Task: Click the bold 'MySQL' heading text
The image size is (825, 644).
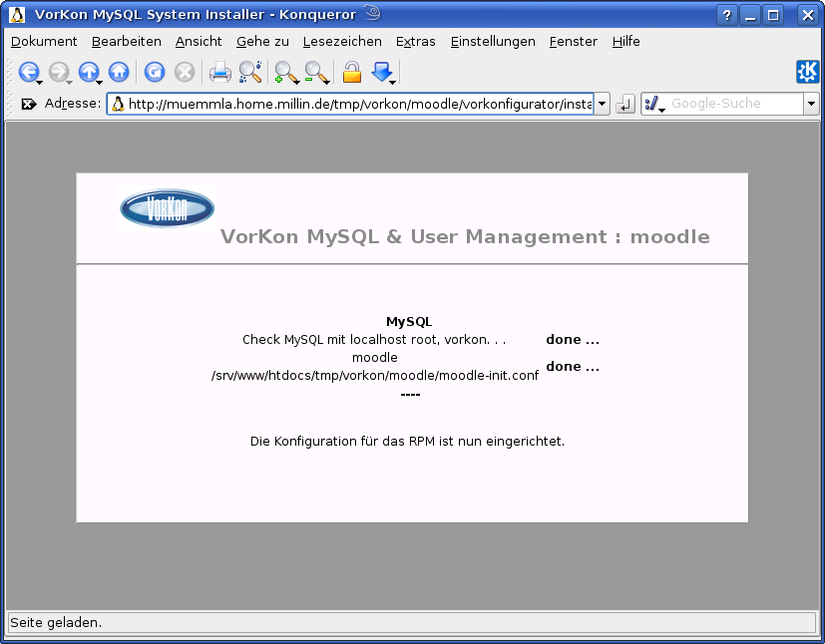Action: click(x=409, y=322)
